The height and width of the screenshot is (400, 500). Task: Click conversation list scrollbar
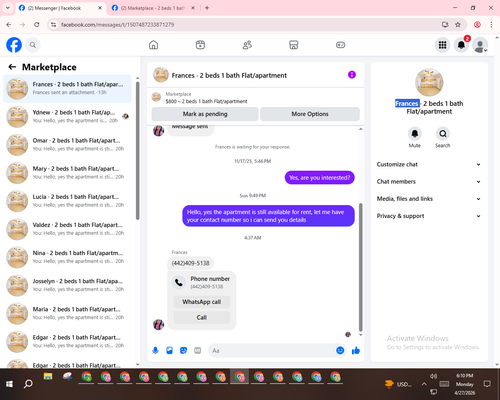(138, 150)
